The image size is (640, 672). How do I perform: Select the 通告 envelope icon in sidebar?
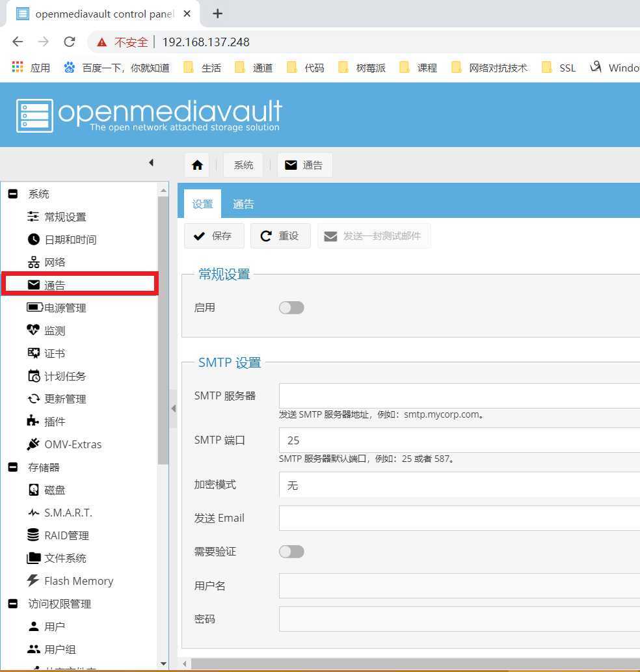(33, 285)
